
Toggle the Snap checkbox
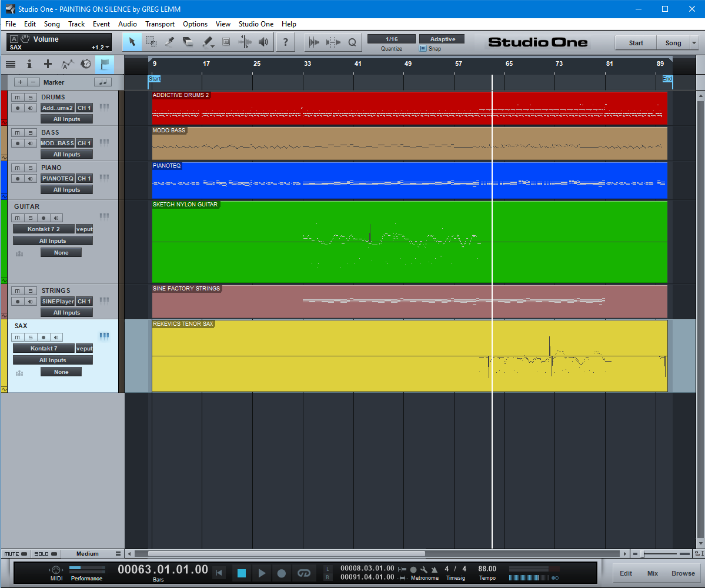[x=423, y=49]
